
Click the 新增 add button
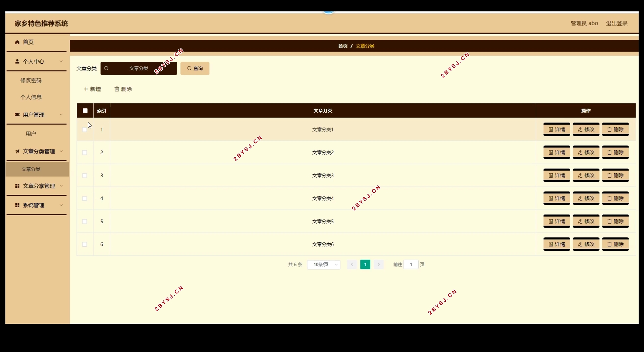pos(92,89)
